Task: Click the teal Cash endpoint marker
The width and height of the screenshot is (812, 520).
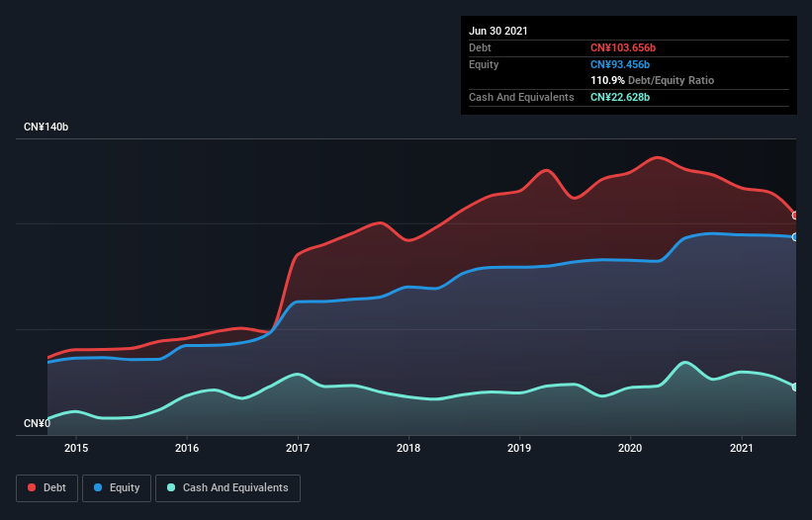Action: pyautogui.click(x=795, y=387)
